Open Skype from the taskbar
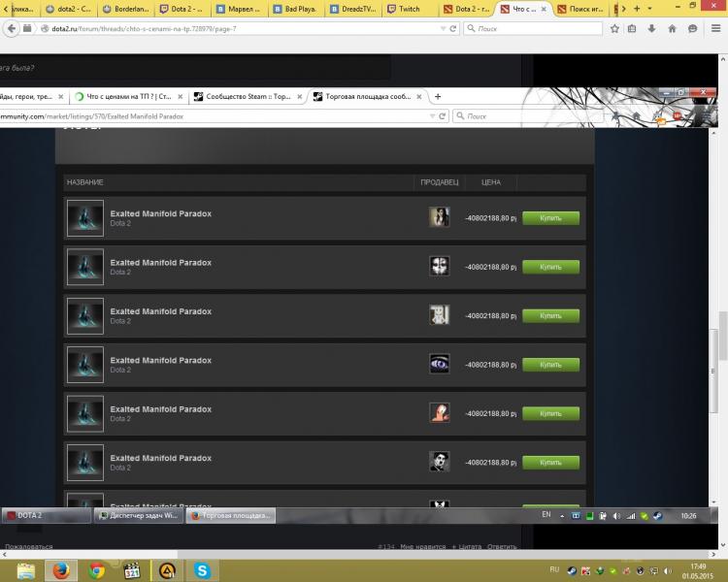The image size is (728, 582). pyautogui.click(x=202, y=570)
